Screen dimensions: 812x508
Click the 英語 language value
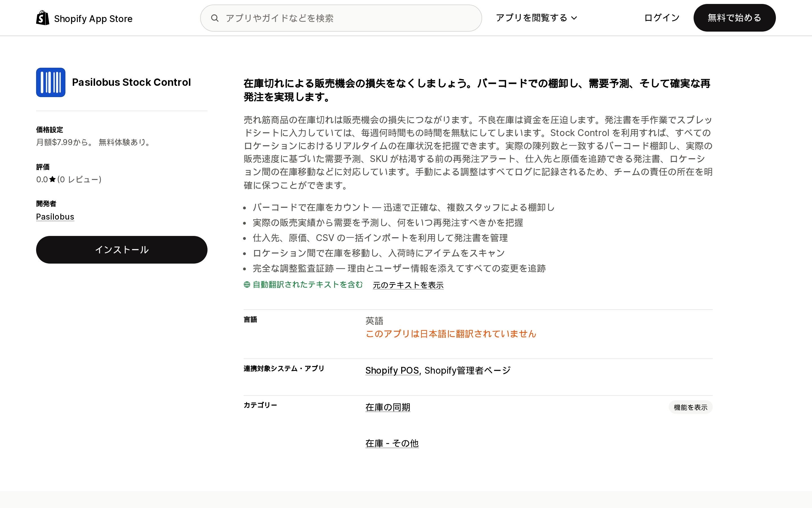pos(374,321)
